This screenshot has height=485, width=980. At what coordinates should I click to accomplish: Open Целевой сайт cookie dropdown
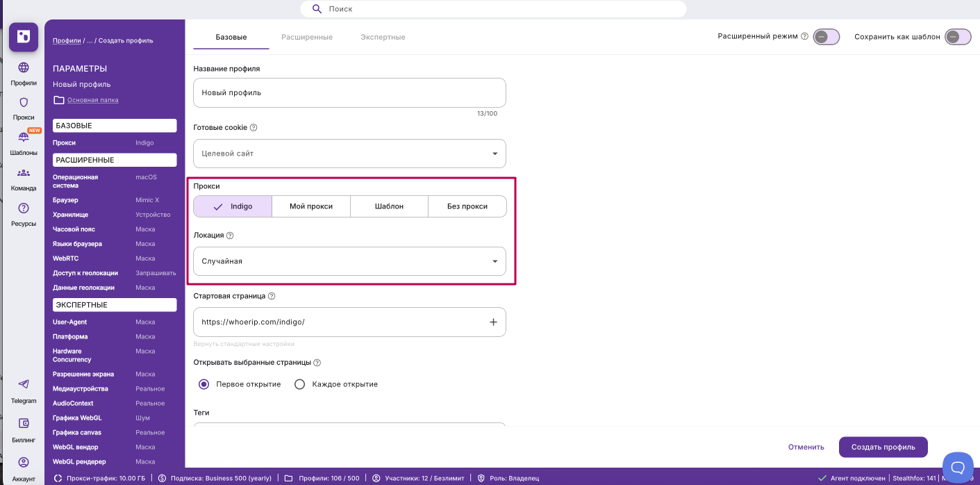(x=349, y=154)
